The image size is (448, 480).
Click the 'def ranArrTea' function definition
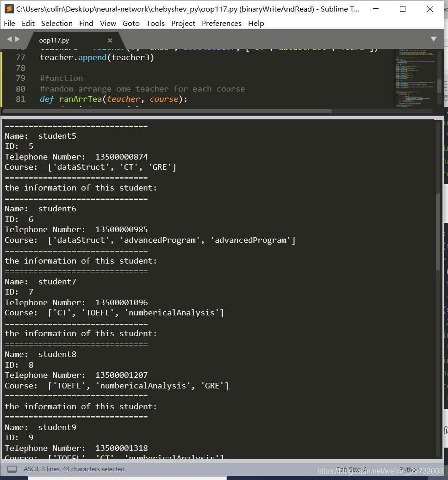point(113,99)
